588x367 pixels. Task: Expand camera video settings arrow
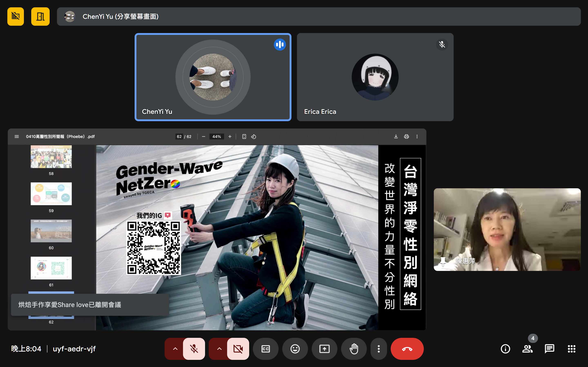219,349
